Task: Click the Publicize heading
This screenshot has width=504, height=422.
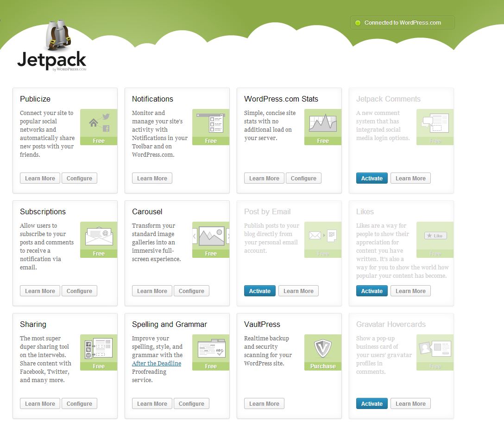Action: pyautogui.click(x=35, y=99)
